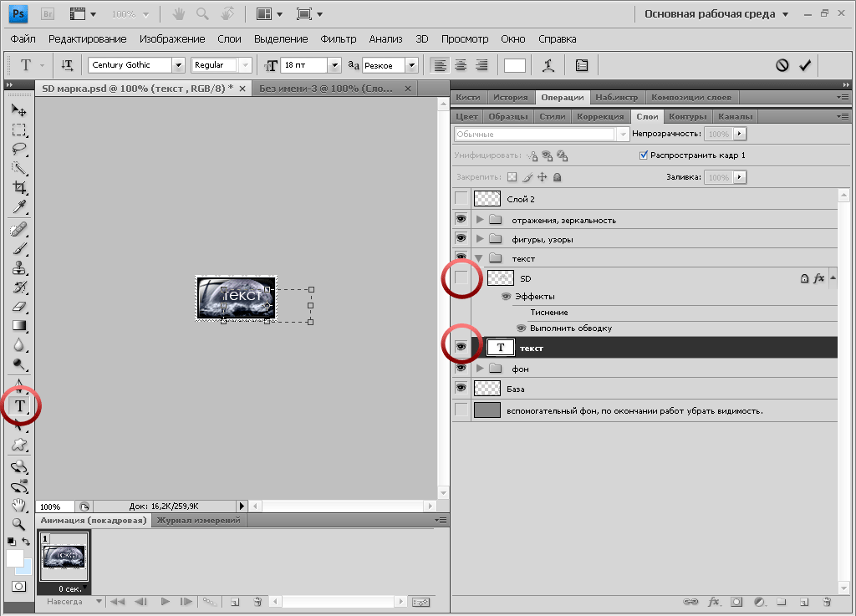
Task: Select the Eraser tool
Action: pos(20,307)
